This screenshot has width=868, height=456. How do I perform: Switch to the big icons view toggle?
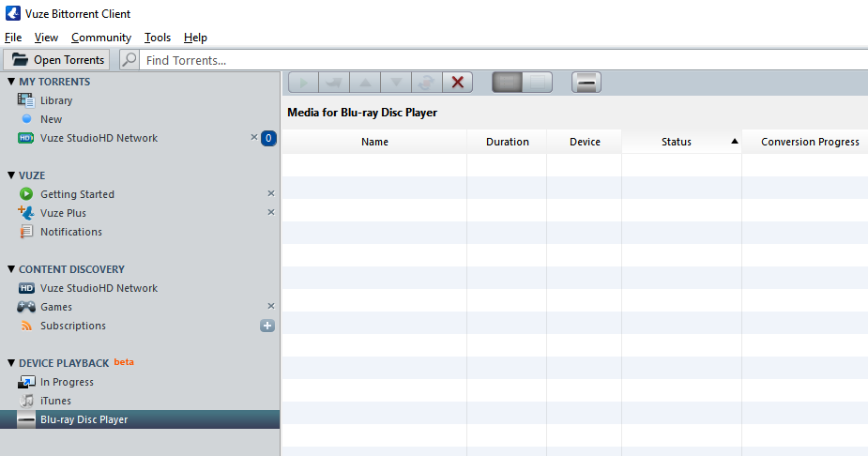[x=507, y=83]
